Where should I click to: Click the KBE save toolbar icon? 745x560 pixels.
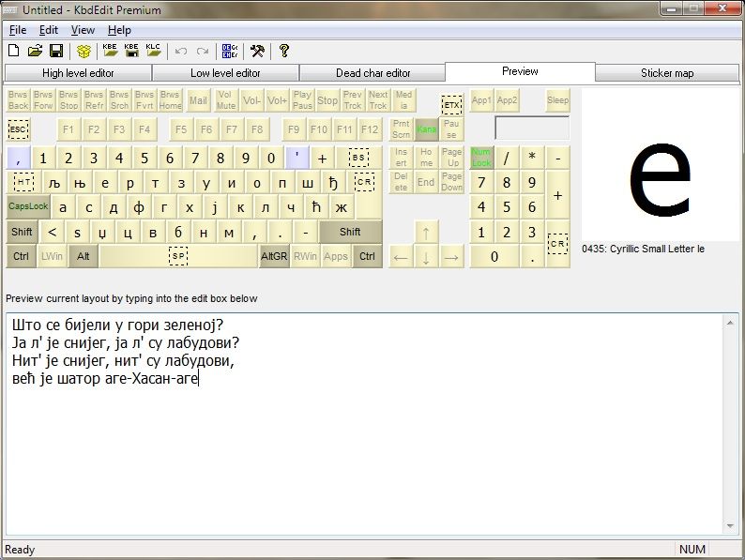(131, 51)
